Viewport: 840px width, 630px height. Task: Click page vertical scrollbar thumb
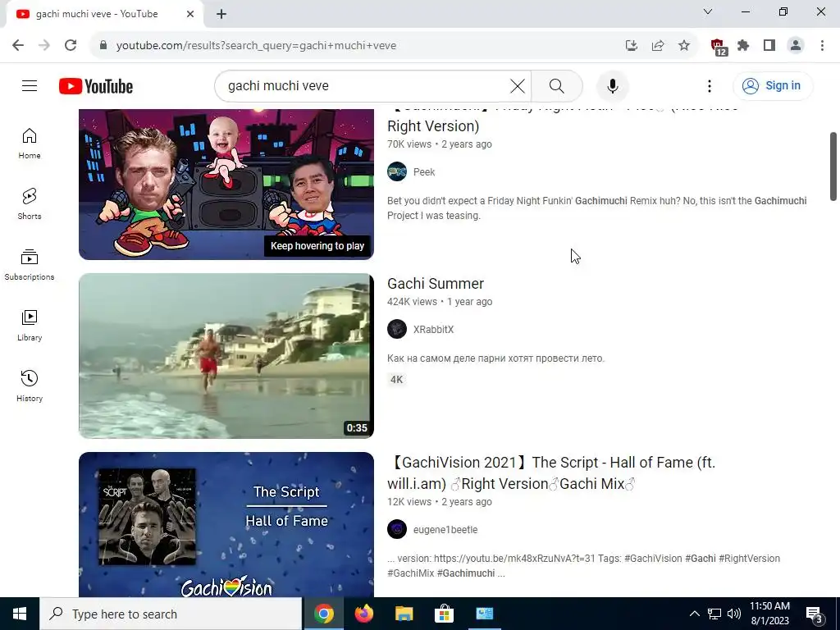click(833, 166)
